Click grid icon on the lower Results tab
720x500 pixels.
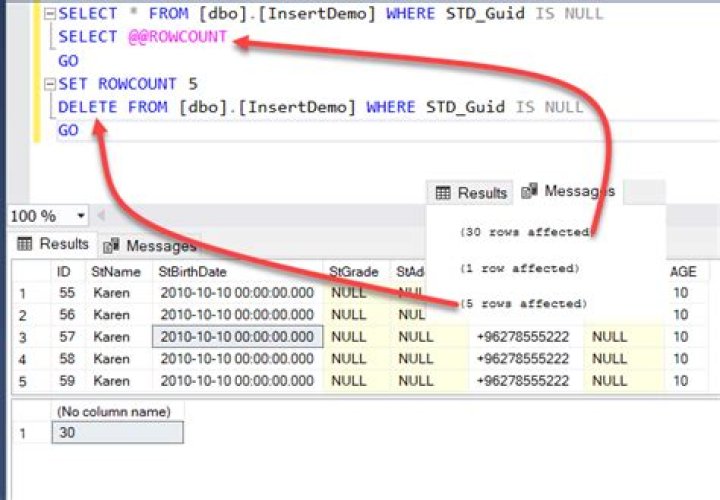(x=26, y=244)
